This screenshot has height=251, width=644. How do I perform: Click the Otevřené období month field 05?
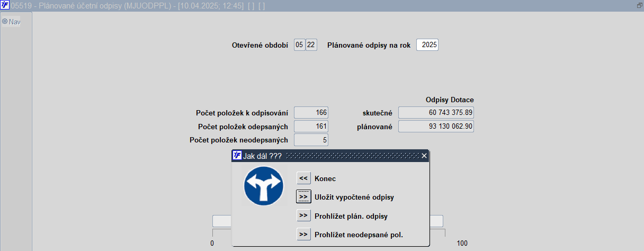click(x=300, y=45)
